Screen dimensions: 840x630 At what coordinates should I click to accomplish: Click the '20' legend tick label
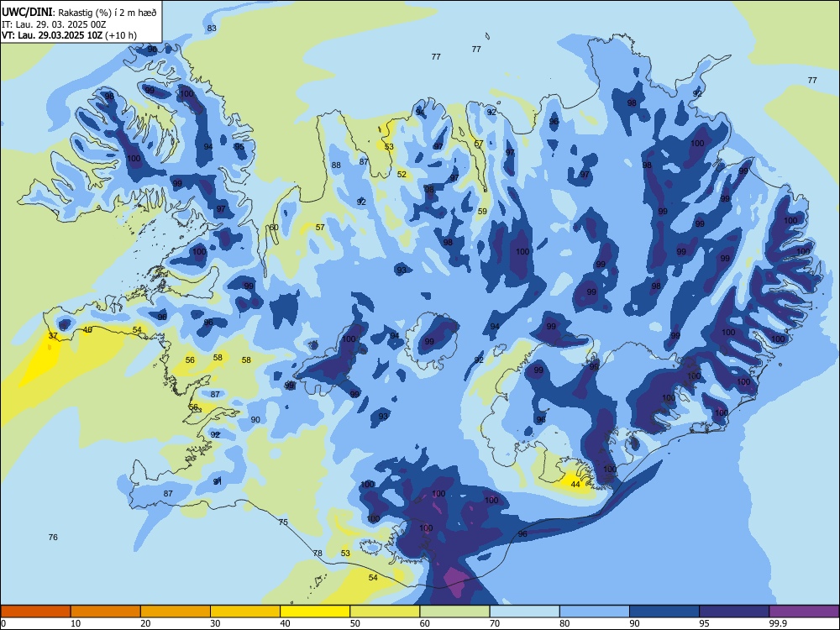145,623
